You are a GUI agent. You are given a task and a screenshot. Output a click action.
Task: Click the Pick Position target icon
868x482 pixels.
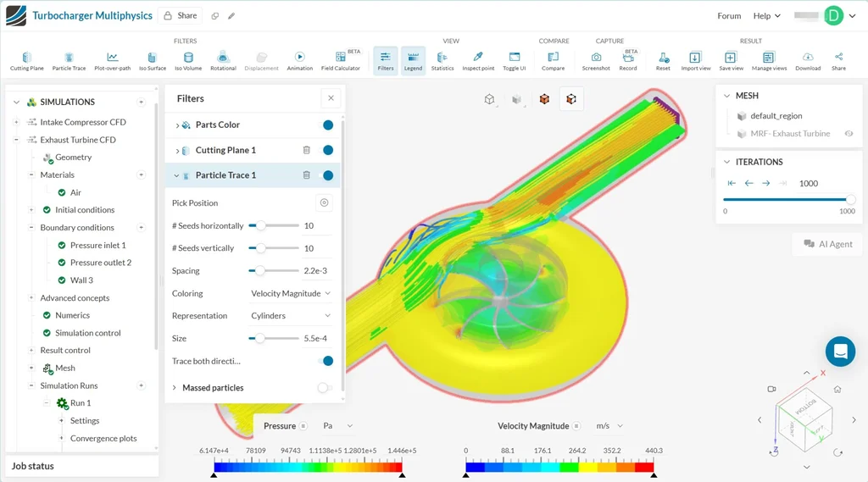323,203
